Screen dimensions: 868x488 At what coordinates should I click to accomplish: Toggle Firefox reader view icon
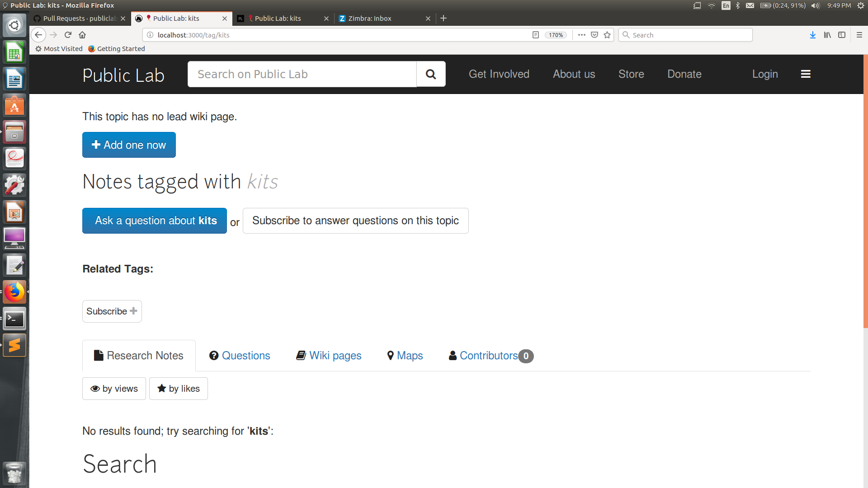(x=536, y=35)
